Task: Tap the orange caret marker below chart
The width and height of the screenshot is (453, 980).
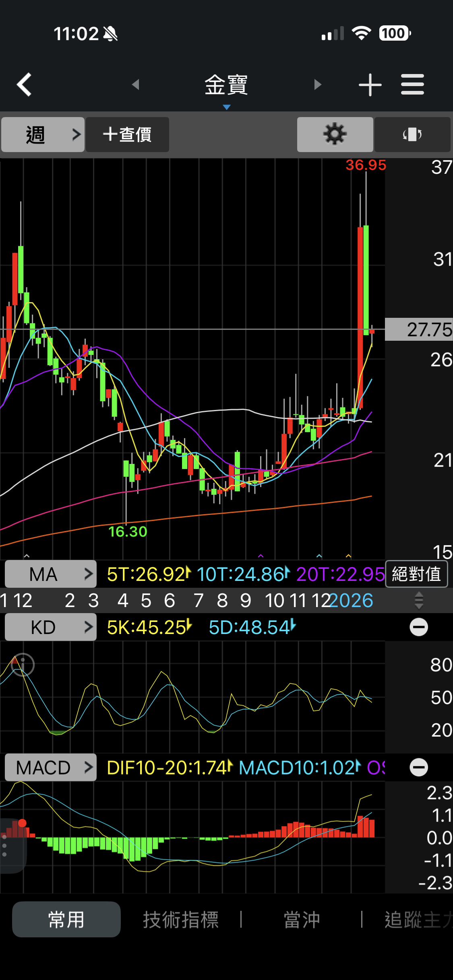Action: (348, 556)
